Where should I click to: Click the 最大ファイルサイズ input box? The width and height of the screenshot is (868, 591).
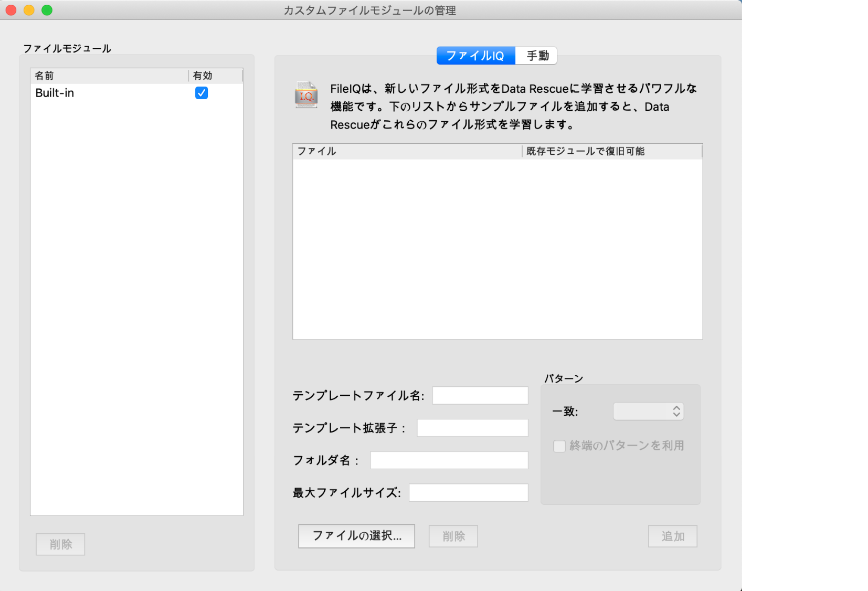468,493
